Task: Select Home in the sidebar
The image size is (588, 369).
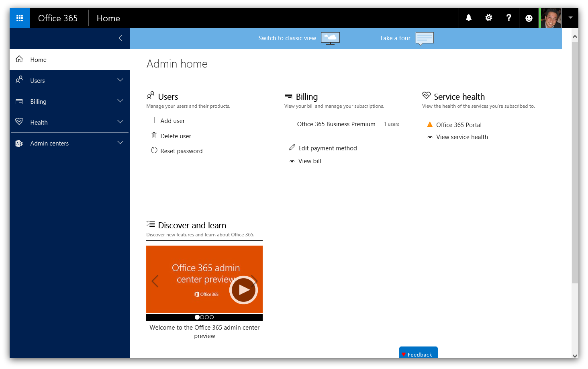Action: [70, 59]
